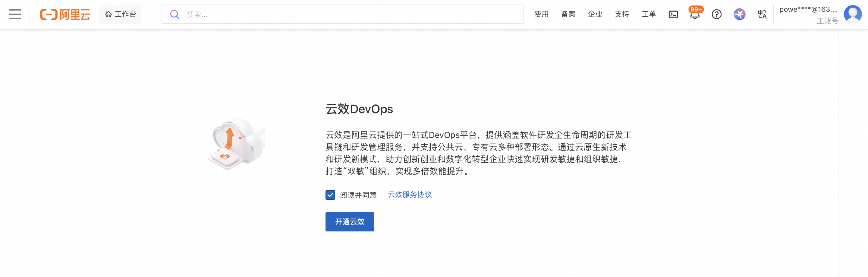Screen dimensions: 868x277
Task: Go to 工作台 home button
Action: [121, 14]
